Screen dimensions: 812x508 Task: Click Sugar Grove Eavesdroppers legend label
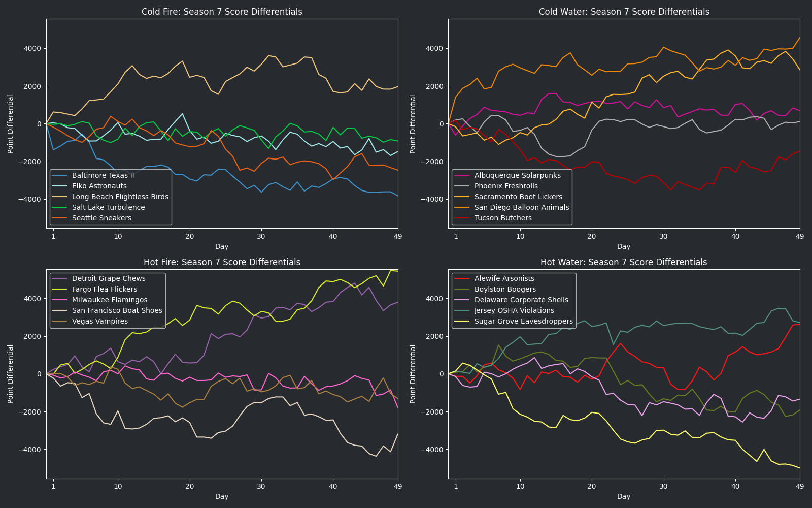pyautogui.click(x=524, y=321)
